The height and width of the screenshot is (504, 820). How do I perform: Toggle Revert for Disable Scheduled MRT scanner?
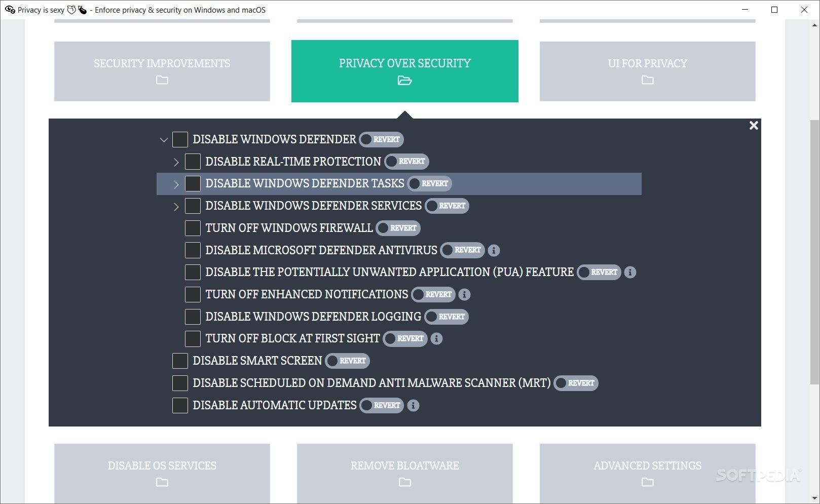click(x=576, y=383)
